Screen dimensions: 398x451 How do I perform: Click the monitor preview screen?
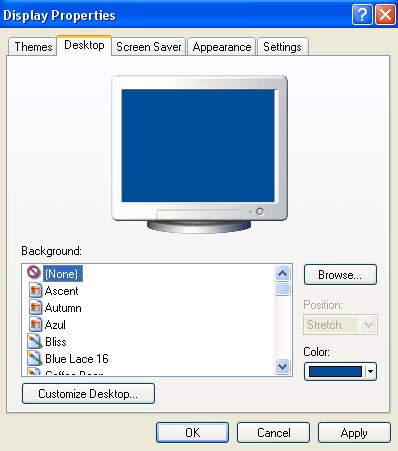tap(198, 146)
